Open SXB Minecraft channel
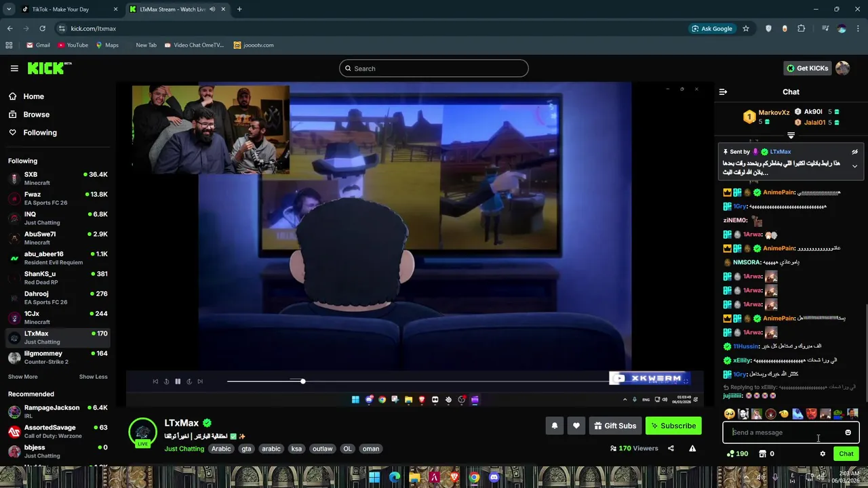Image resolution: width=868 pixels, height=488 pixels. (58, 178)
